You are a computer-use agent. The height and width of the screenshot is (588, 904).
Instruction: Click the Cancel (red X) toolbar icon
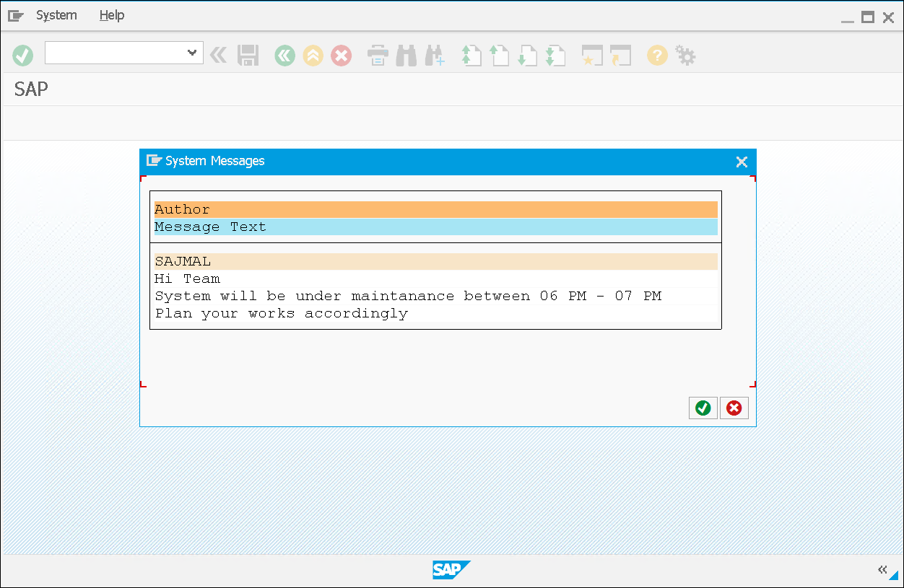341,55
